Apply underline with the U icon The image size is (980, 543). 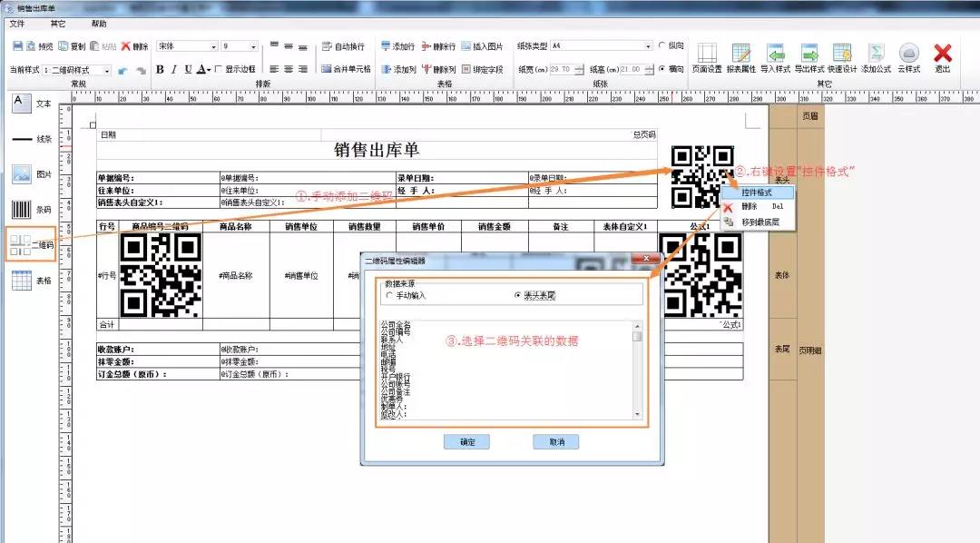188,69
